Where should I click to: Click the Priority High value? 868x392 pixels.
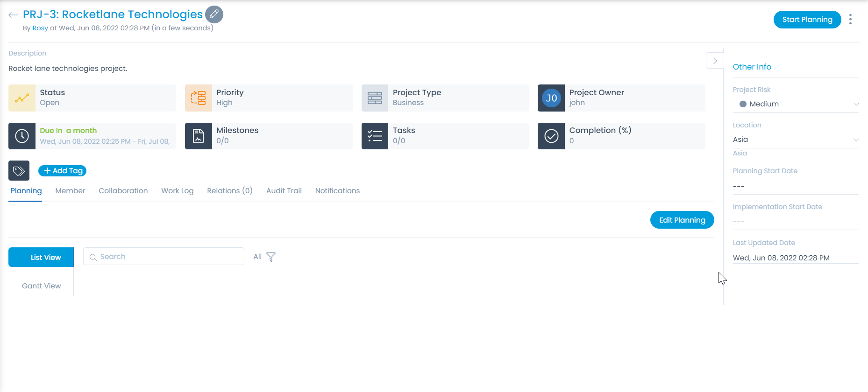click(224, 103)
